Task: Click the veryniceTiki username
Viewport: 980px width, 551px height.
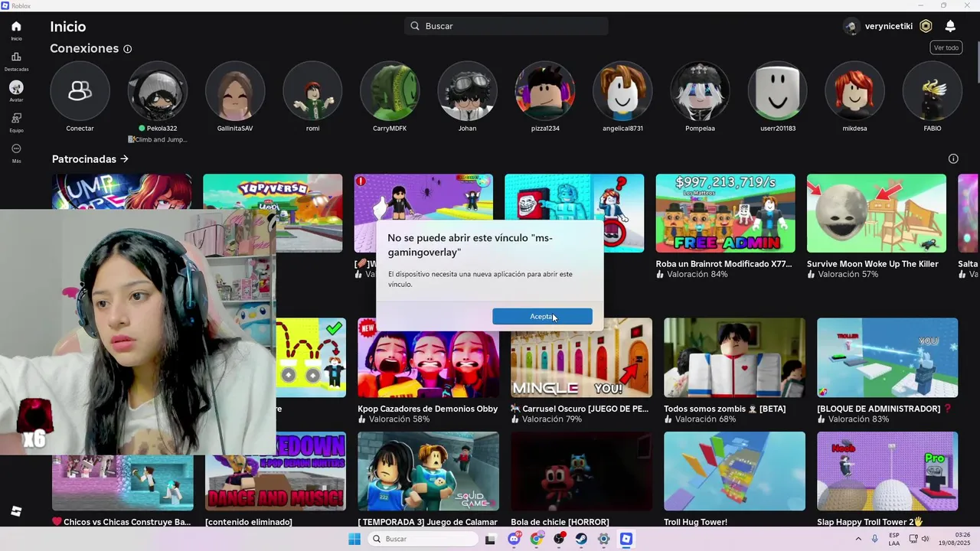Action: (x=889, y=26)
